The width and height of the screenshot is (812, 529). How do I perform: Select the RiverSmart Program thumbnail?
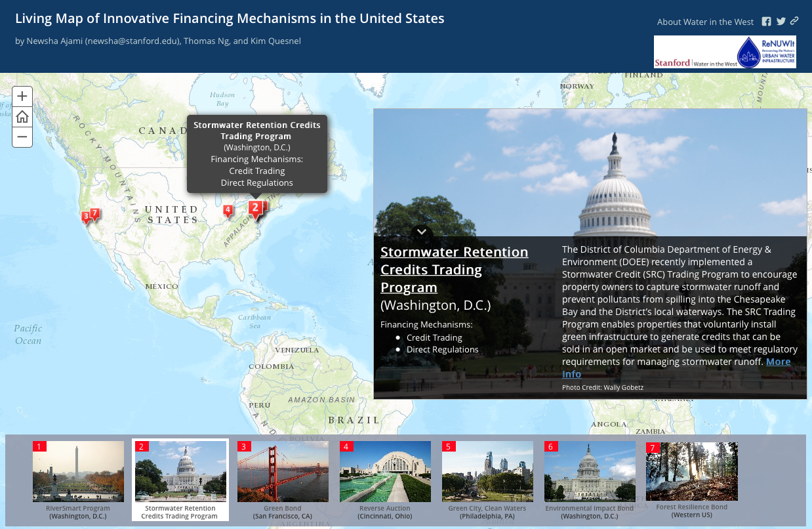pyautogui.click(x=78, y=471)
